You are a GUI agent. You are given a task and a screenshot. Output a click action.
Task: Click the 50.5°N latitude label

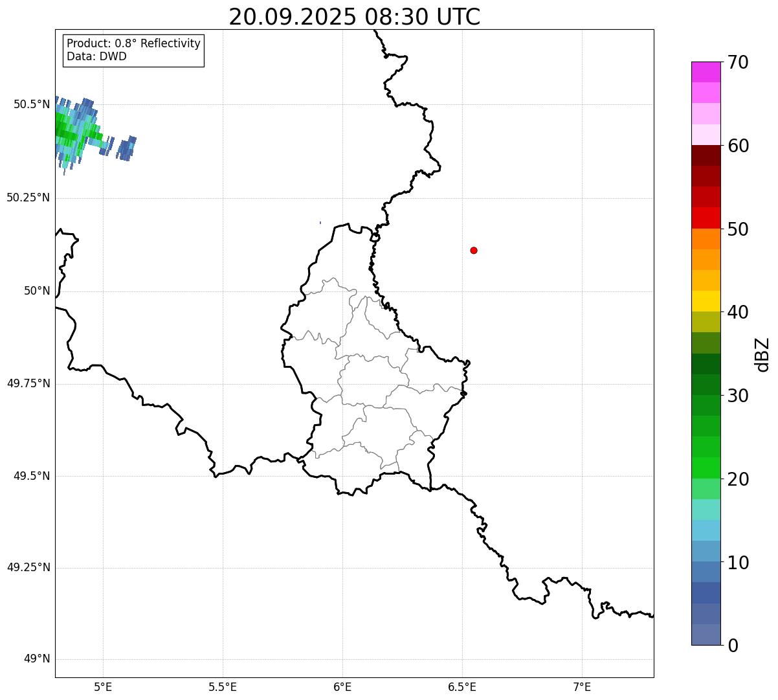(x=31, y=104)
